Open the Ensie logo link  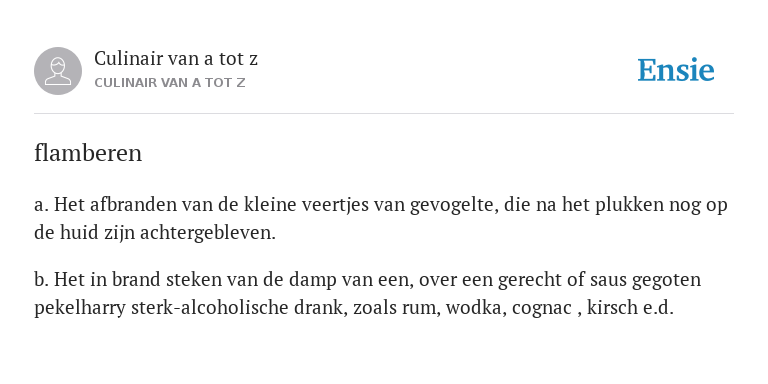pos(675,70)
